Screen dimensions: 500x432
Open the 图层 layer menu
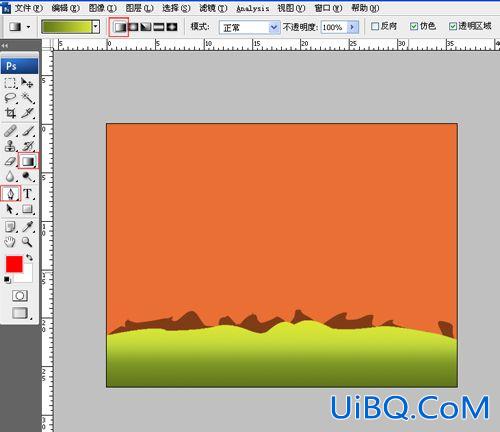(x=140, y=8)
